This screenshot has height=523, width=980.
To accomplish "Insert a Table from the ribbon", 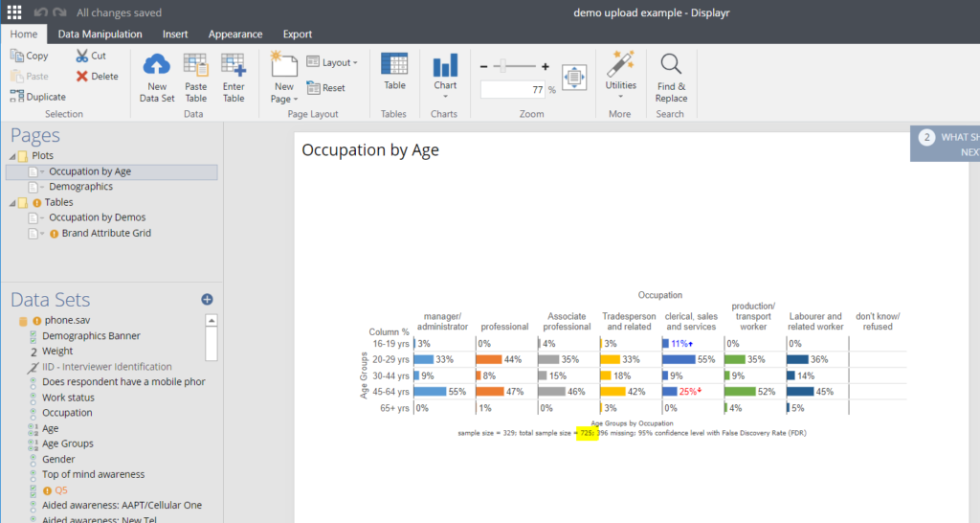I will [x=394, y=72].
